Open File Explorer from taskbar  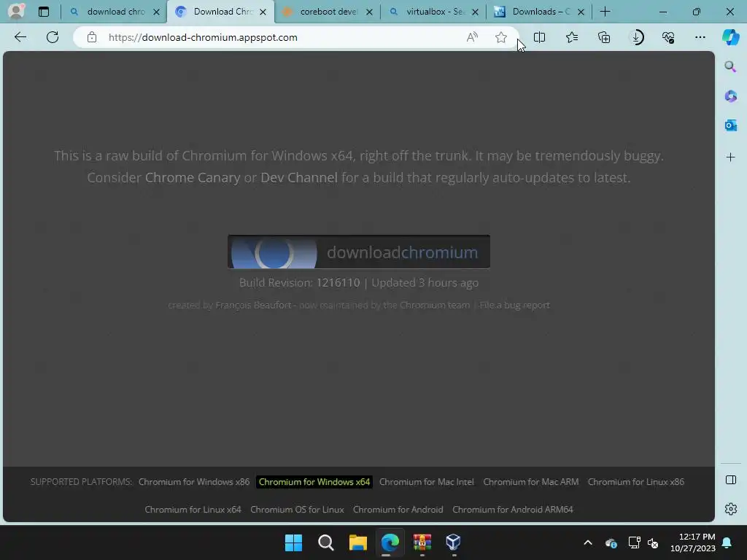click(x=357, y=542)
